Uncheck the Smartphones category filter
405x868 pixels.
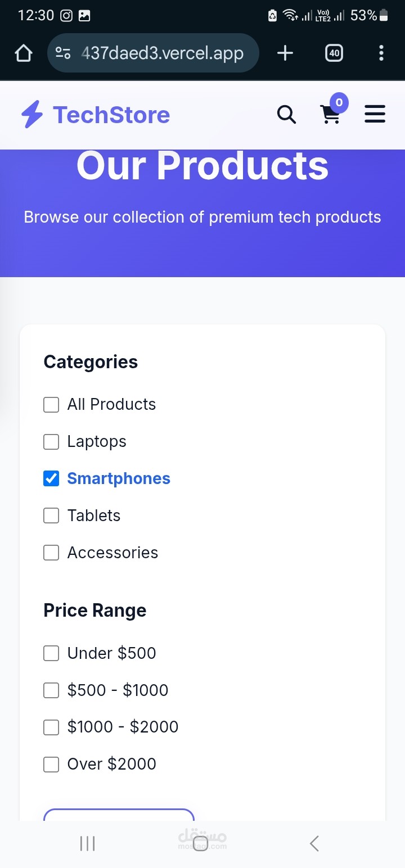point(51,479)
